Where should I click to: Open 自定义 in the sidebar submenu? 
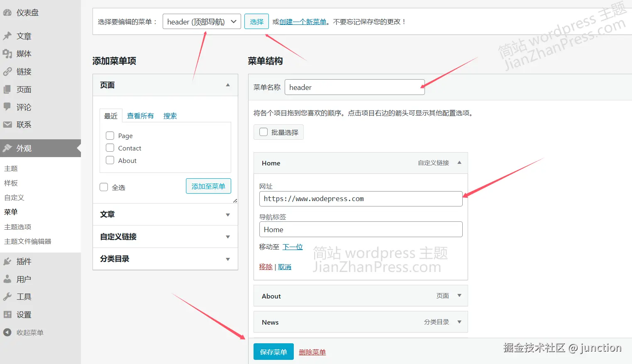tap(14, 197)
